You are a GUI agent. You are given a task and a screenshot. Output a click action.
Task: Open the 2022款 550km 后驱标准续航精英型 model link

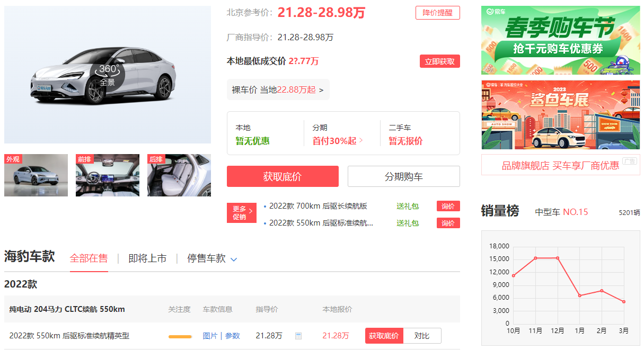(69, 336)
